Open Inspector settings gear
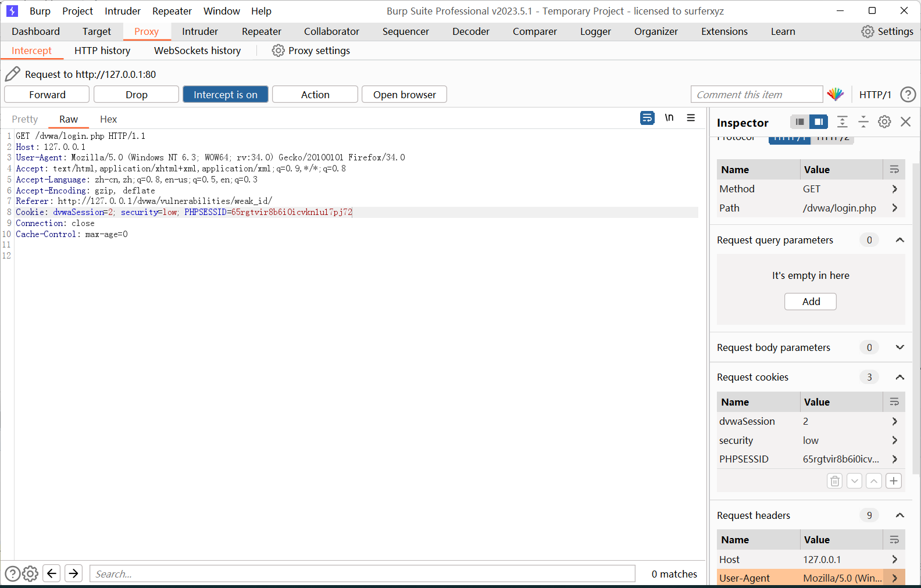Image resolution: width=921 pixels, height=588 pixels. [x=884, y=121]
